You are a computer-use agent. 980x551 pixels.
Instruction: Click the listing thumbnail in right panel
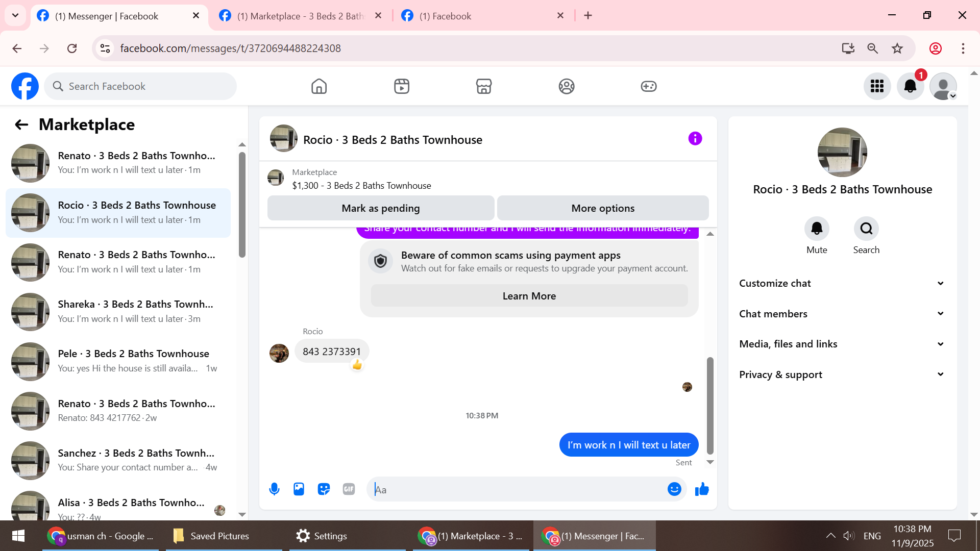point(842,152)
